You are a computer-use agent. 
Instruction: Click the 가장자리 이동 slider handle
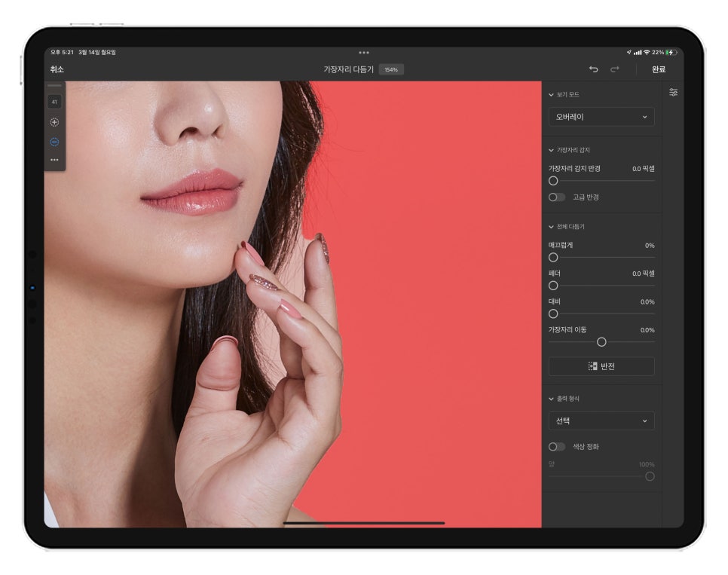[601, 342]
